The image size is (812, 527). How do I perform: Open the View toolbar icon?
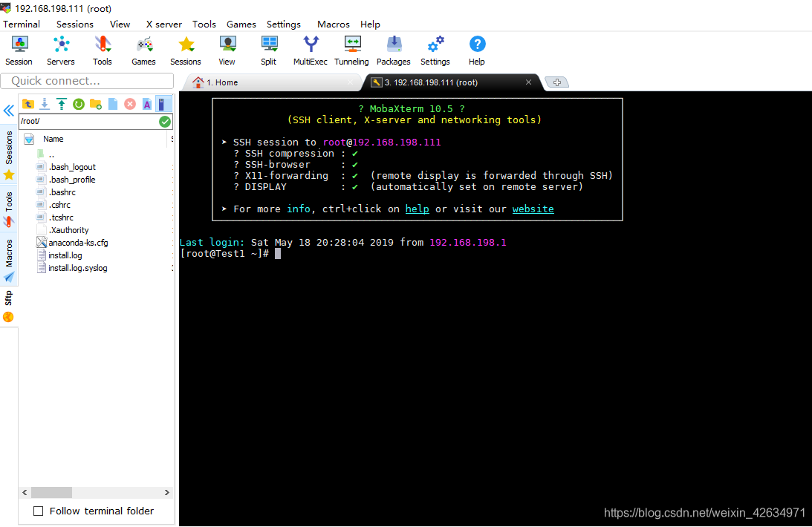point(227,50)
